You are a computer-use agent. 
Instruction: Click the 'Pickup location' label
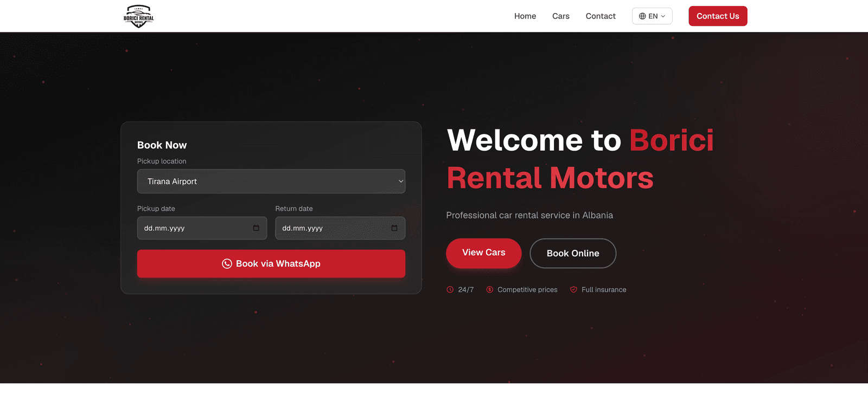pos(162,161)
